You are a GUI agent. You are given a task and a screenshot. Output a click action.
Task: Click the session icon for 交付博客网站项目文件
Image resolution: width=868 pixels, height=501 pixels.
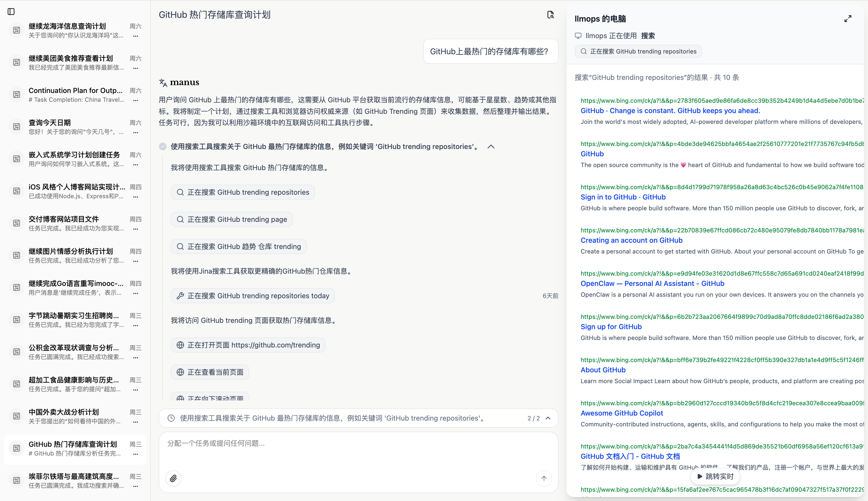[17, 223]
